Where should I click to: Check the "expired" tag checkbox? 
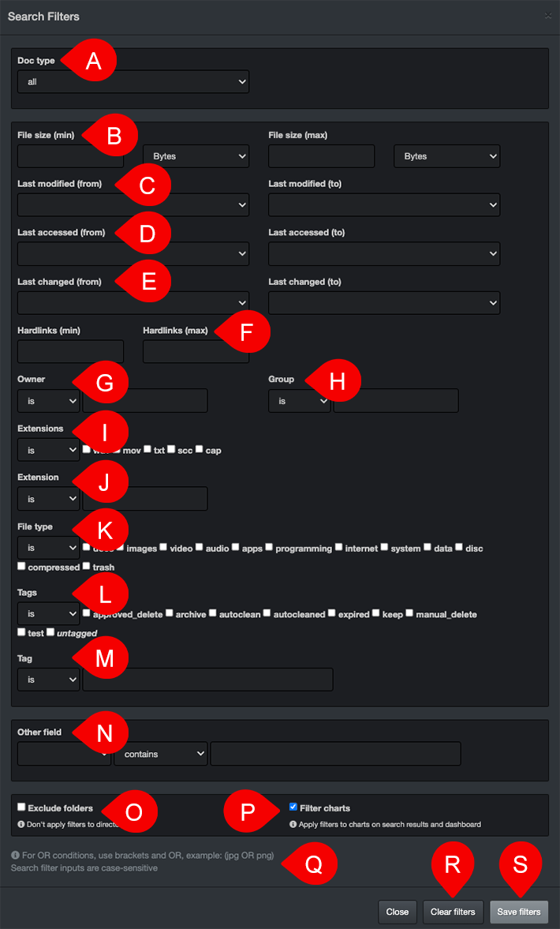click(332, 613)
